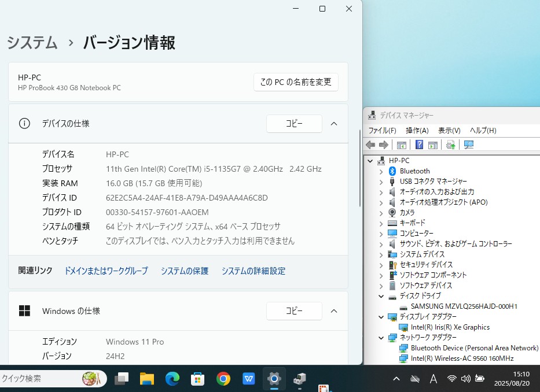The height and width of the screenshot is (392, 540).
Task: Expand the オーディオの入力および出力 node arrow
Action: (x=381, y=192)
